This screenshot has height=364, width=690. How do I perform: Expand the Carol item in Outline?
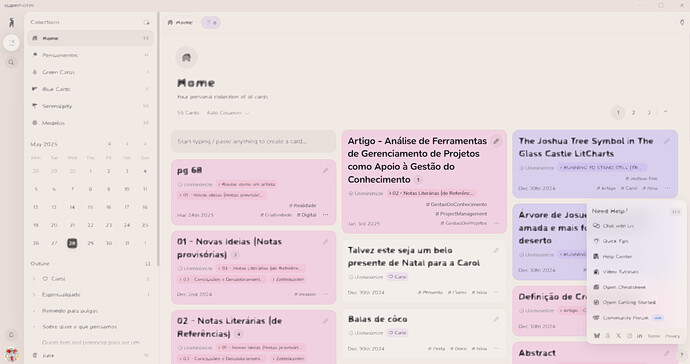[34, 279]
